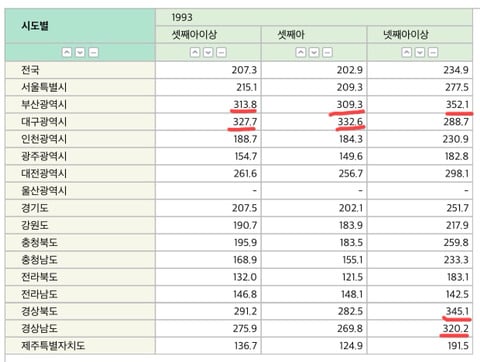Select the 강원도 row label

point(35,225)
